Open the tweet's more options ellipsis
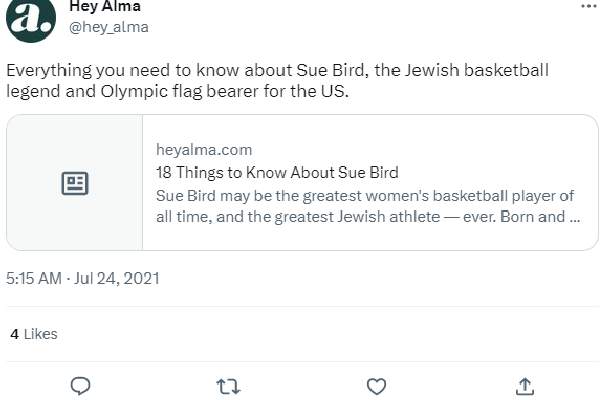This screenshot has width=600, height=400. [x=588, y=6]
